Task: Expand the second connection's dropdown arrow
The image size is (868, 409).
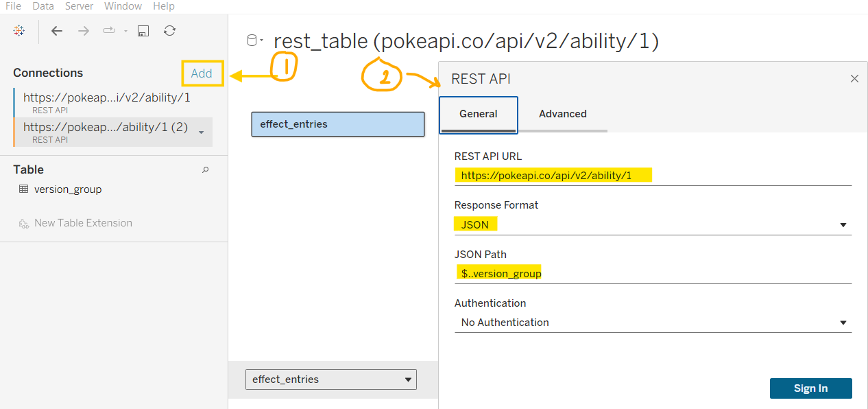Action: click(201, 132)
